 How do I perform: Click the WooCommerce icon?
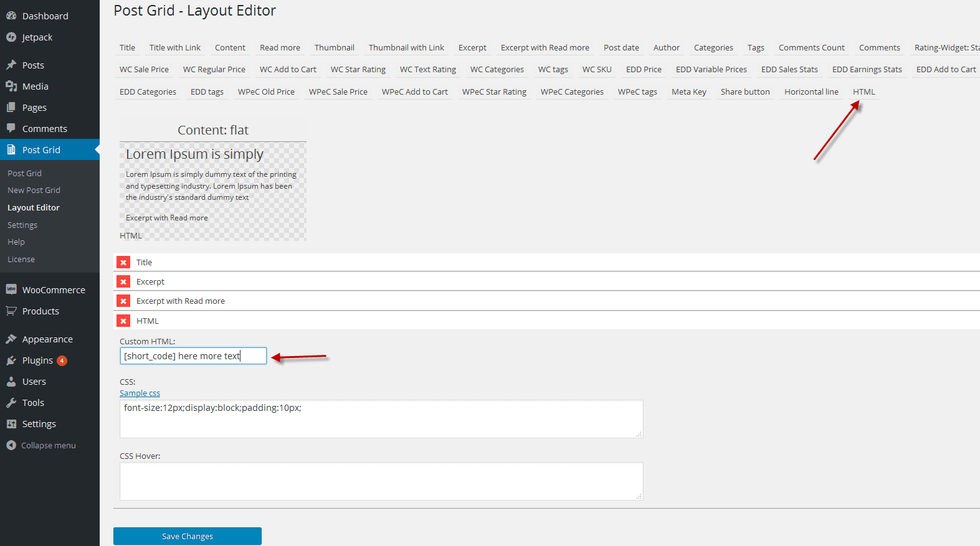(11, 289)
